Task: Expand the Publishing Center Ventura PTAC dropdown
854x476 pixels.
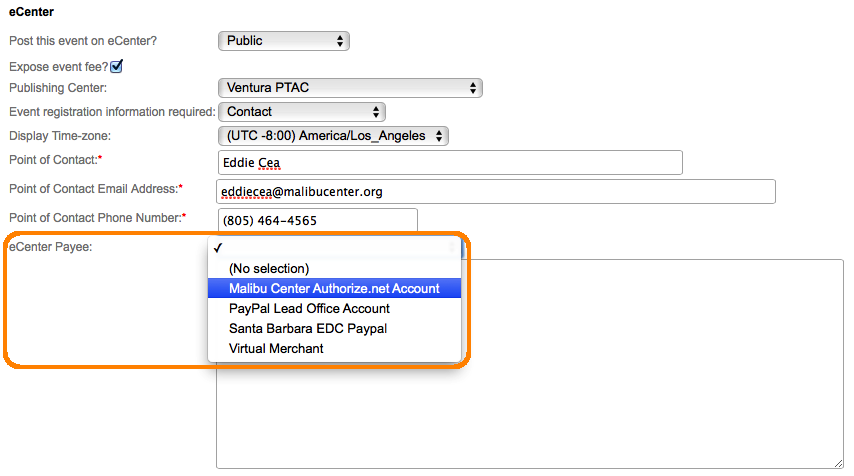Action: click(x=350, y=88)
